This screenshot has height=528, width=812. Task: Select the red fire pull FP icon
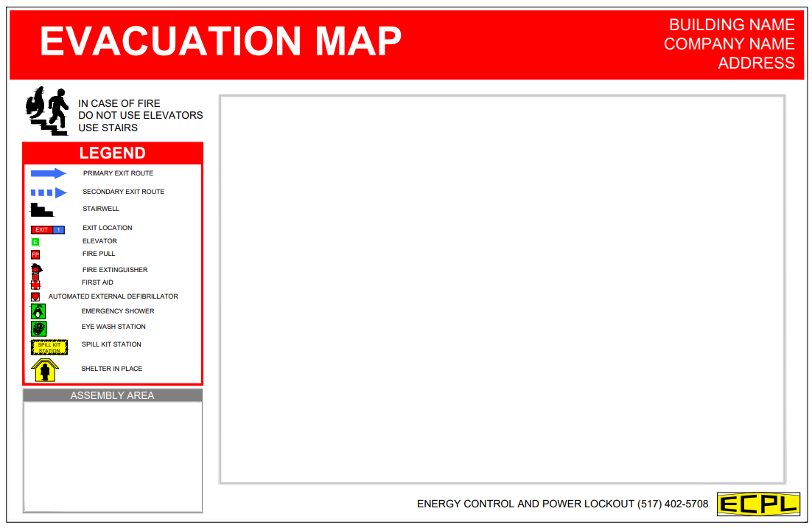[x=35, y=254]
